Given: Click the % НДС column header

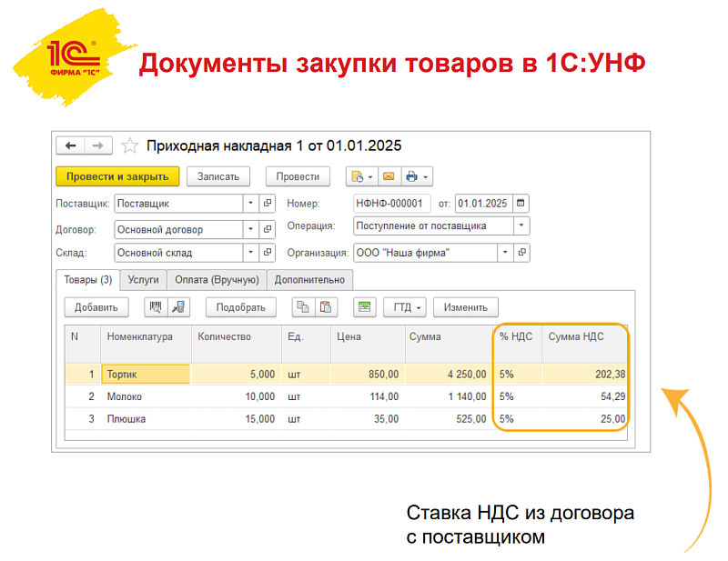Looking at the screenshot, I should 517,344.
